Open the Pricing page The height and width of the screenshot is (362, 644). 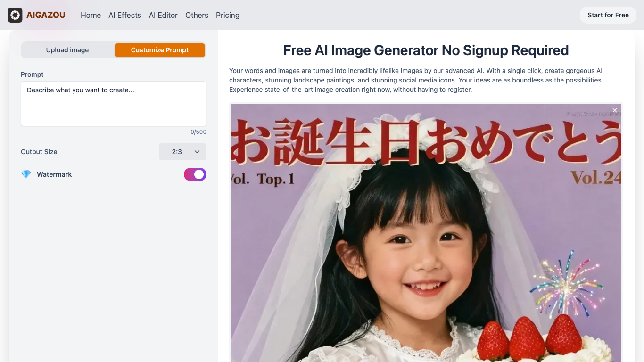pos(228,15)
